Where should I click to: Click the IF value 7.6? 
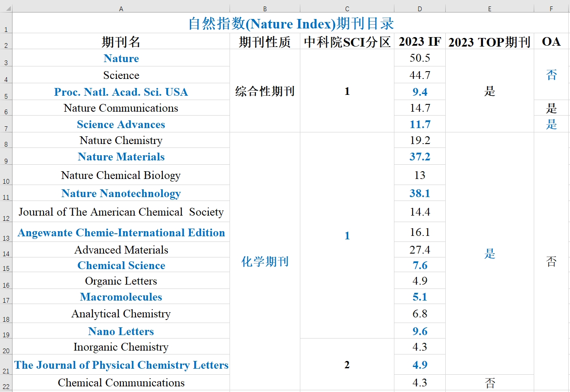tap(420, 265)
